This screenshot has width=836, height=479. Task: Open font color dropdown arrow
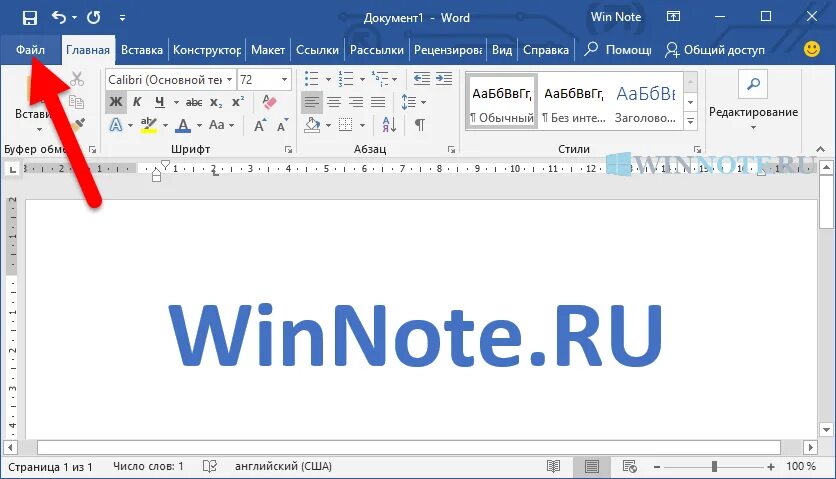coord(199,126)
